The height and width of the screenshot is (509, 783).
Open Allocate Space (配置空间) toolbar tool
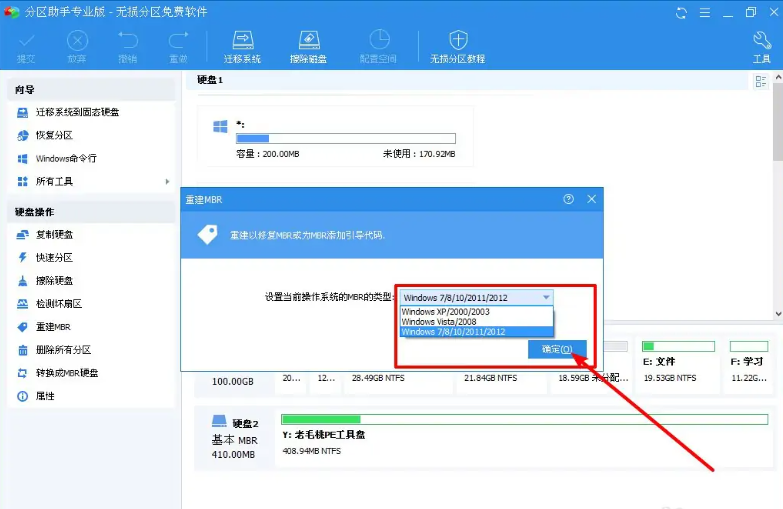379,47
